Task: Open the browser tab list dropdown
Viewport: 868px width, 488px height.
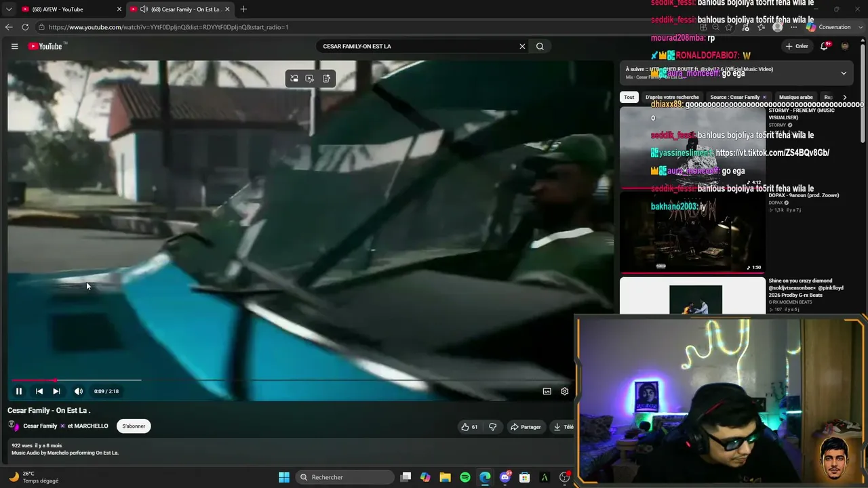Action: coord(8,9)
